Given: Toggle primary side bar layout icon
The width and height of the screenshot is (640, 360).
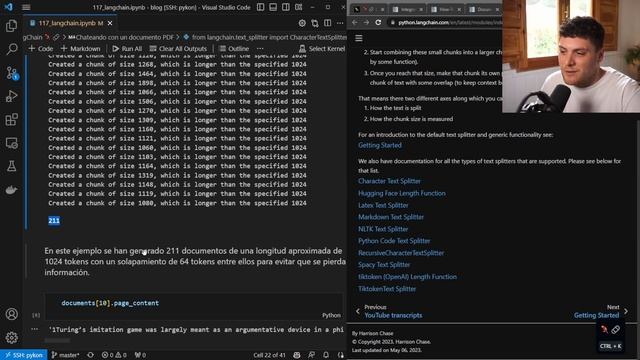Looking at the screenshot, I should (x=260, y=7).
